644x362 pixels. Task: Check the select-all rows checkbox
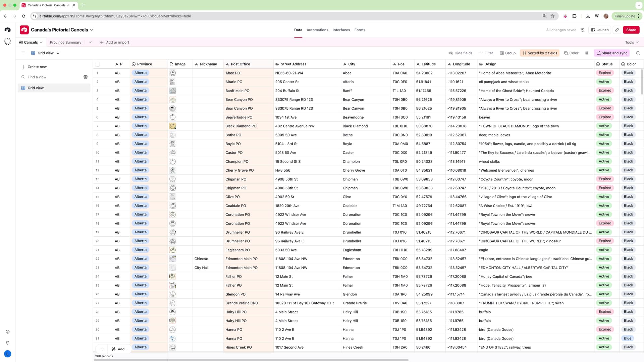pos(97,64)
